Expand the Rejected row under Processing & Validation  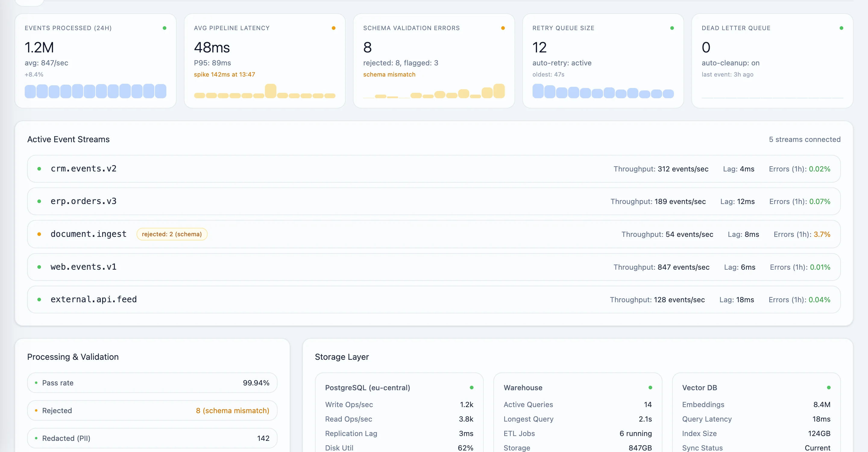(x=152, y=410)
